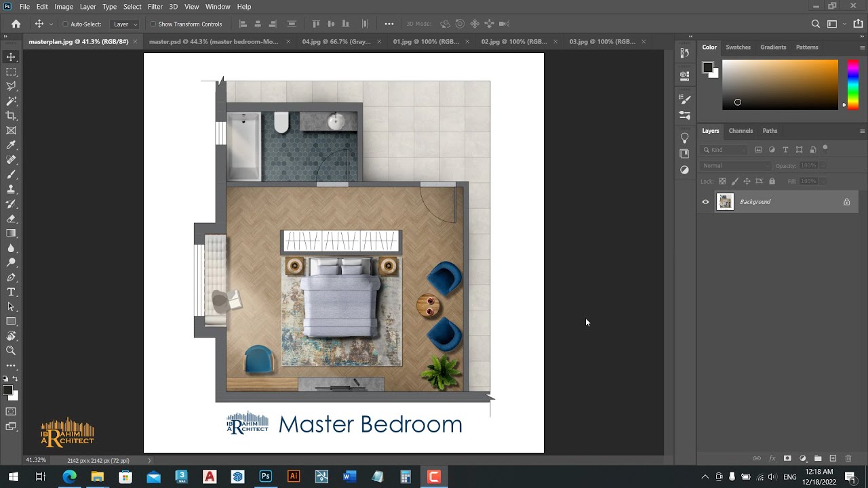Open the more align options button

point(389,24)
